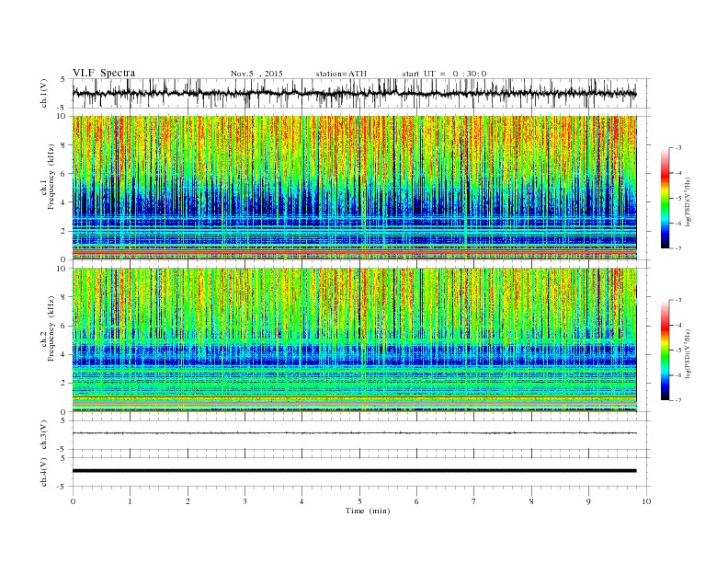Click the 'ch.4(V)' axis label
Image resolution: width=728 pixels, height=563 pixels.
44,473
